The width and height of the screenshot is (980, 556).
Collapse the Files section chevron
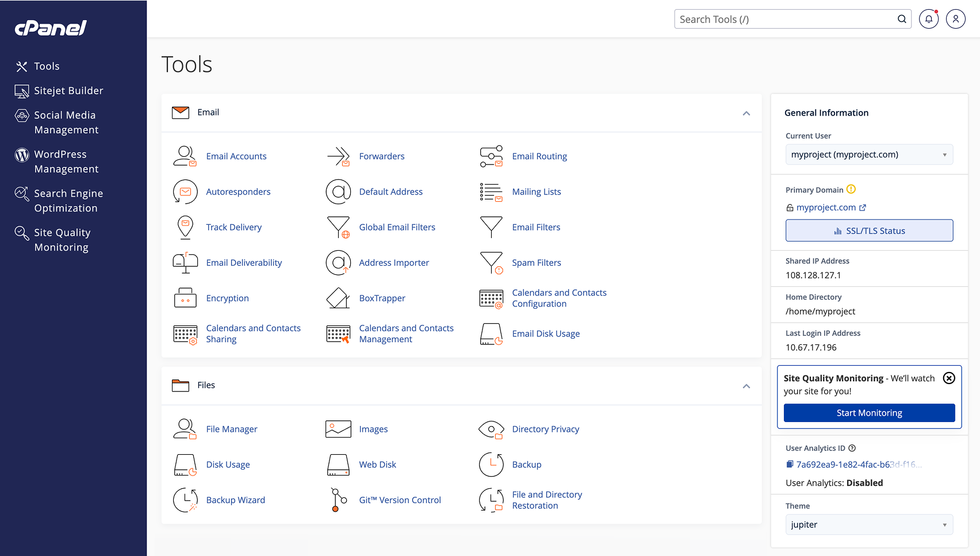point(747,386)
